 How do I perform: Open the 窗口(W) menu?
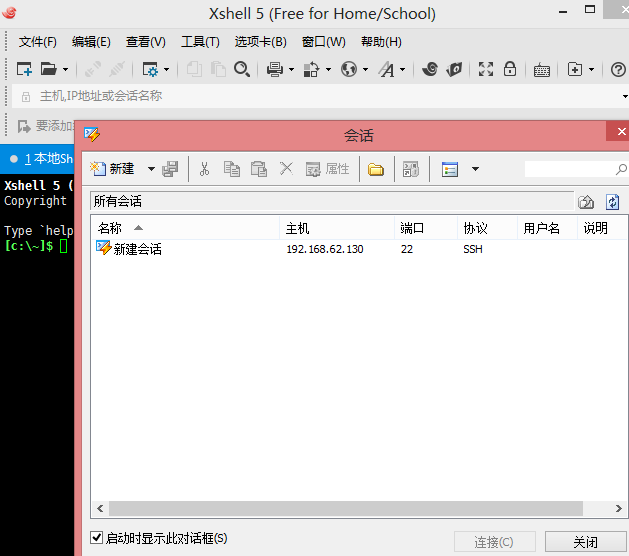coord(324,42)
